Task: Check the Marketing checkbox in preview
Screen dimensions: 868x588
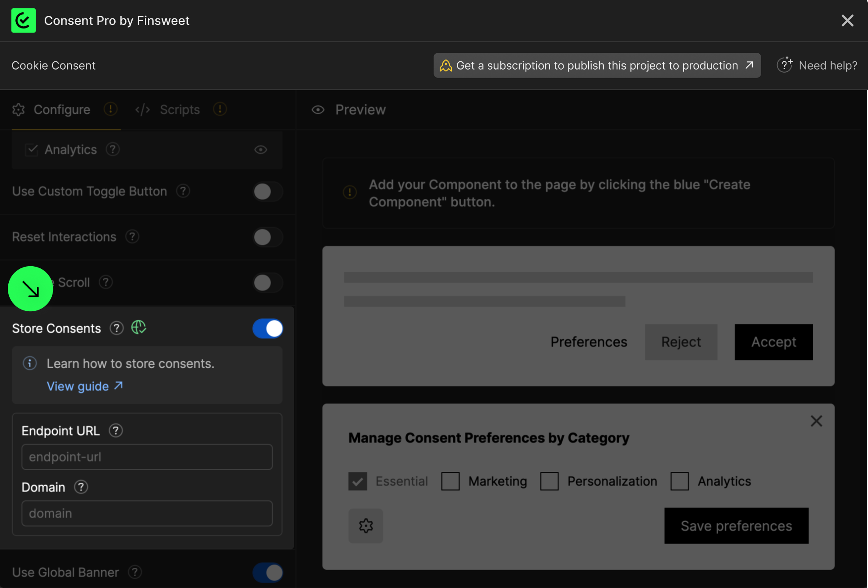Action: [450, 481]
